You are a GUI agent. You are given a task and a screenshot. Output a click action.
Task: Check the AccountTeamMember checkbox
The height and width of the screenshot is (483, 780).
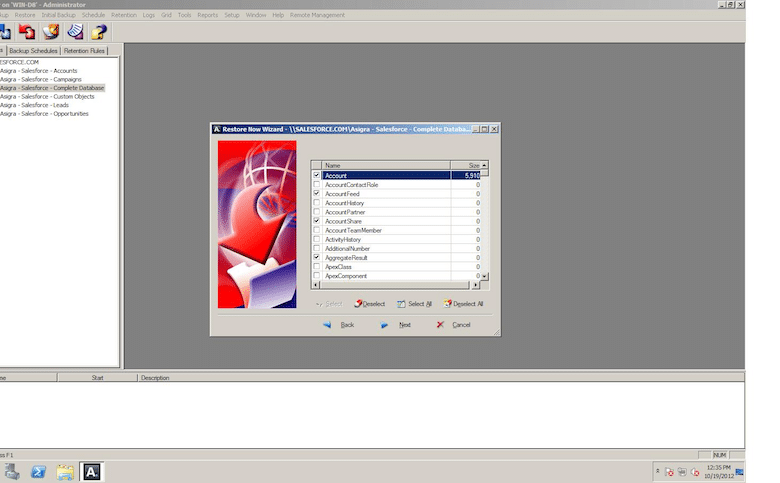pyautogui.click(x=316, y=230)
